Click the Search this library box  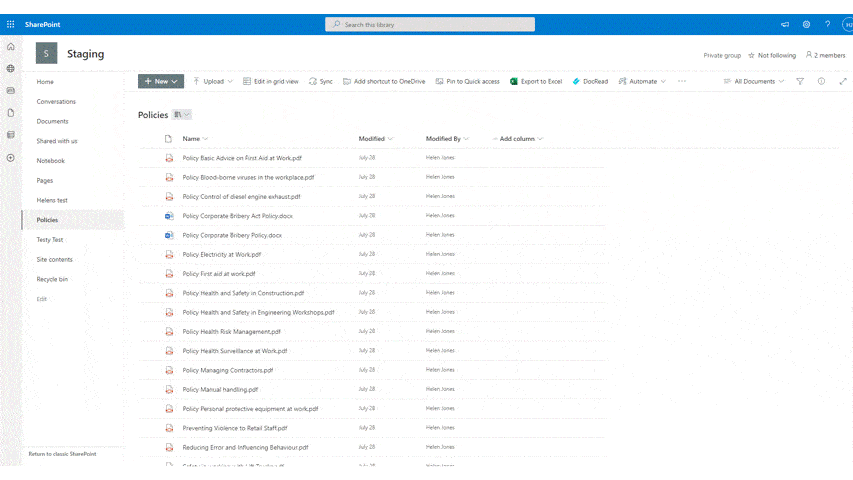[x=430, y=24]
